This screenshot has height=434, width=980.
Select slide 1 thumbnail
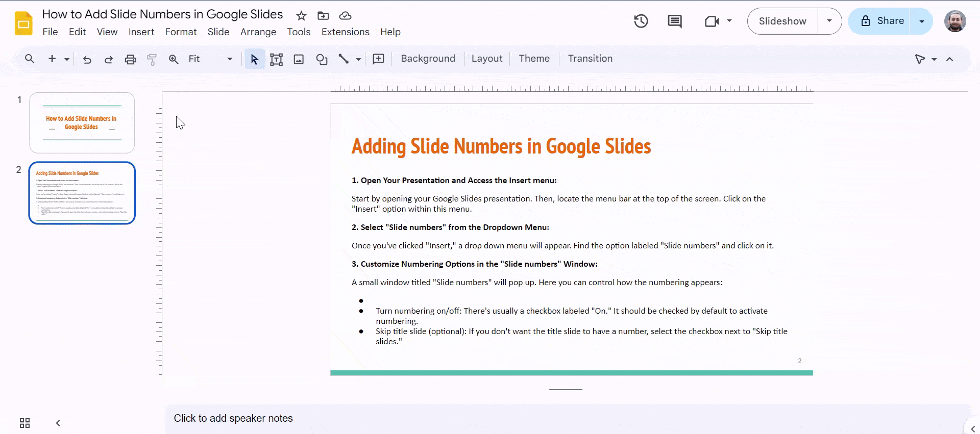click(x=82, y=122)
